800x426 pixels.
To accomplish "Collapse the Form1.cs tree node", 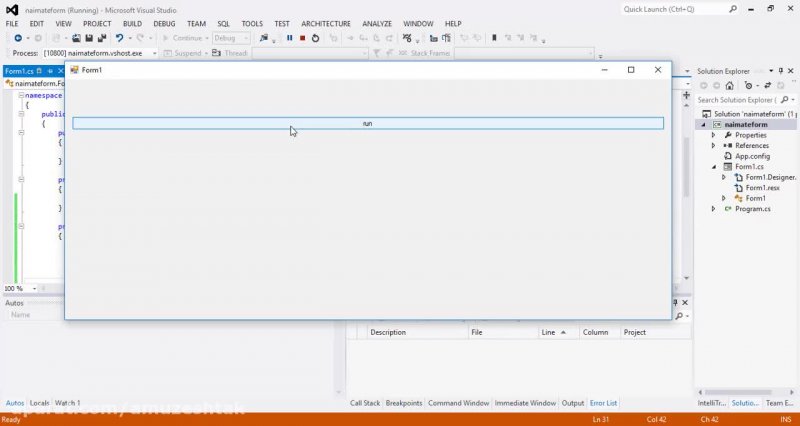I will (714, 167).
